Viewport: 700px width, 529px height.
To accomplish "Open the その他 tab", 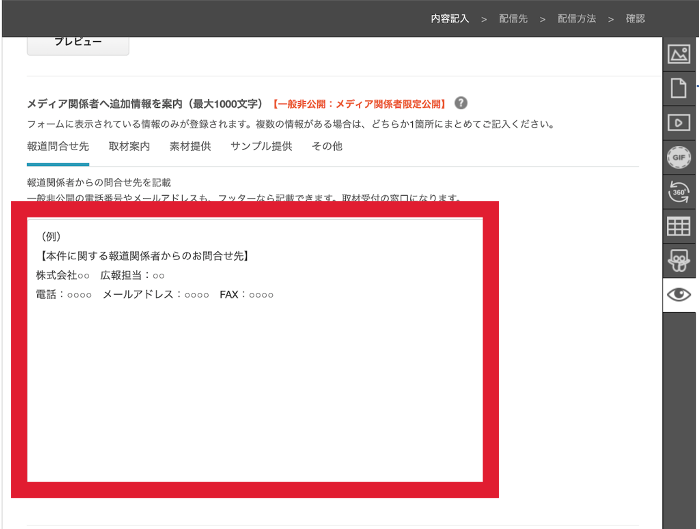I will click(327, 146).
